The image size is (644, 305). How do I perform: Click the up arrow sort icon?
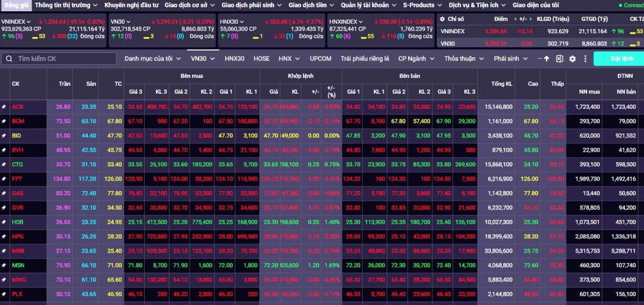[x=547, y=59]
